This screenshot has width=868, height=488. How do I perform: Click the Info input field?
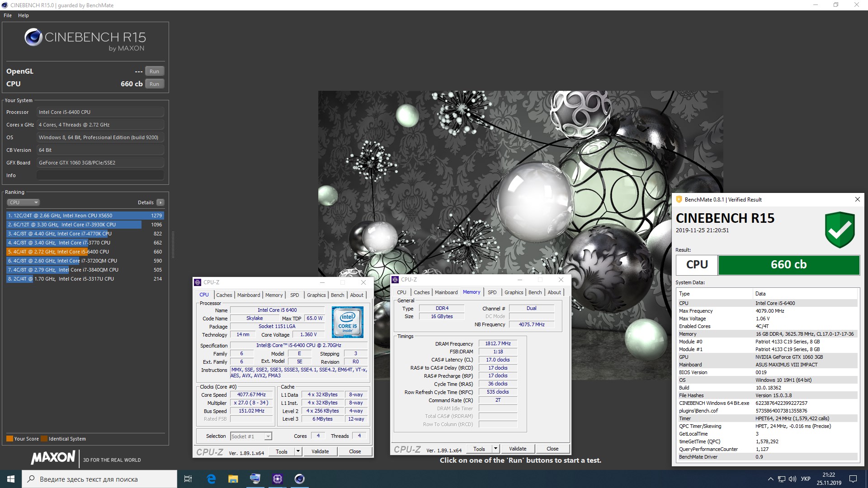pyautogui.click(x=100, y=175)
